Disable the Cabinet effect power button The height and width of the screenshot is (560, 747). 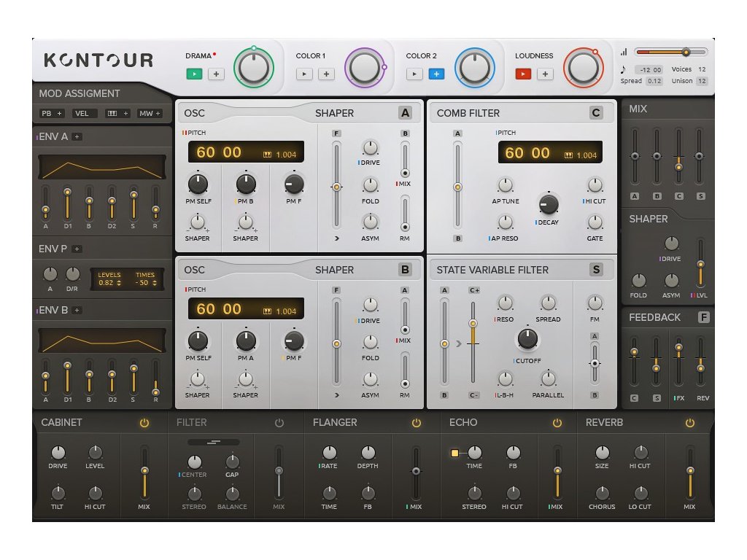click(x=144, y=423)
